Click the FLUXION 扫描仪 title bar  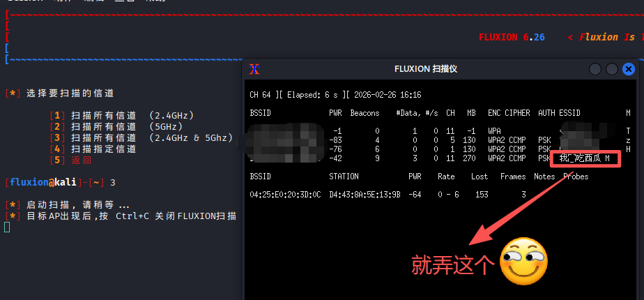point(424,69)
